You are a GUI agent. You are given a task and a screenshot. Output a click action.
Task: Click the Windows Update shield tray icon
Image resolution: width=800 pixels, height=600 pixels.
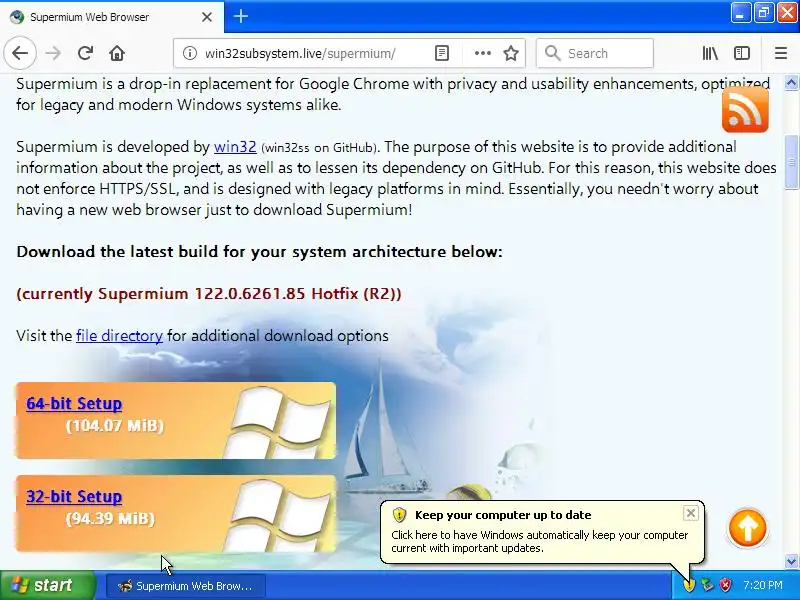point(689,585)
